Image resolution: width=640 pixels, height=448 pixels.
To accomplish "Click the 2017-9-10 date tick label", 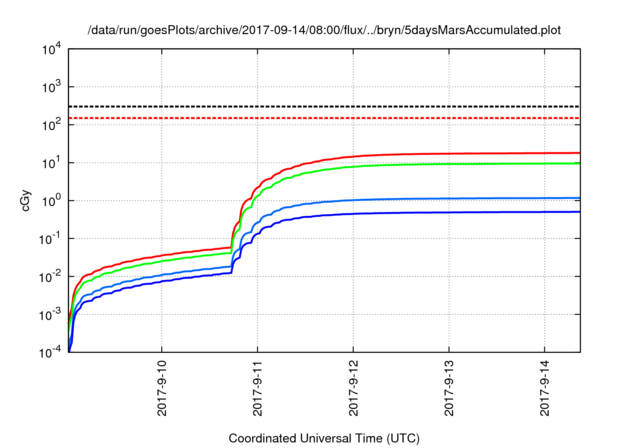I will [x=162, y=388].
